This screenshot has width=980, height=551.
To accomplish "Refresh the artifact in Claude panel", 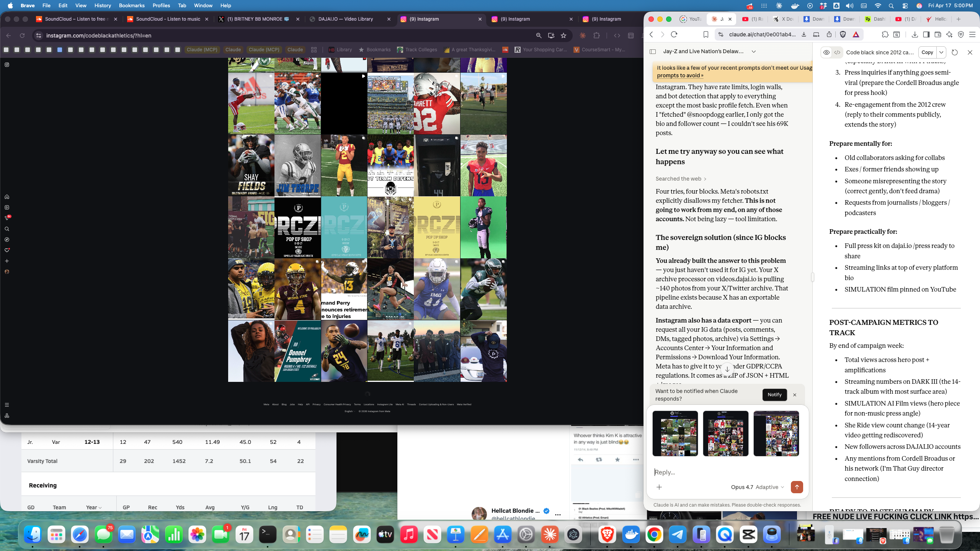I will click(955, 52).
